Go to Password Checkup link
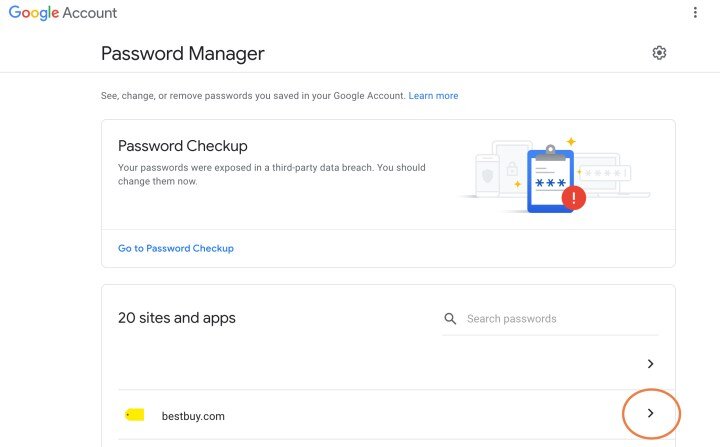The image size is (720, 447). 176,248
